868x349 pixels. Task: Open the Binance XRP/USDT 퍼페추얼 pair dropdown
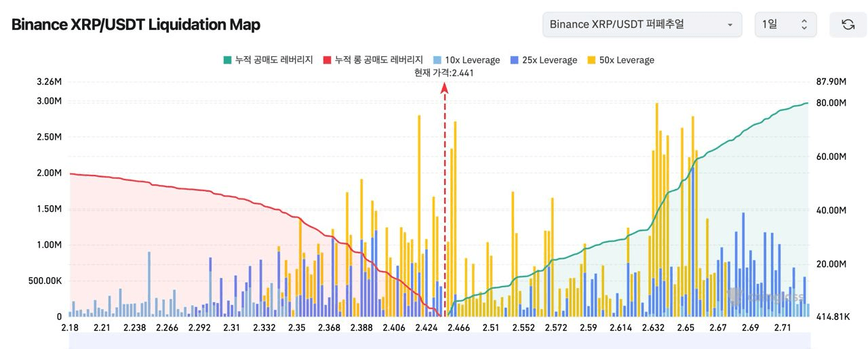coord(642,24)
